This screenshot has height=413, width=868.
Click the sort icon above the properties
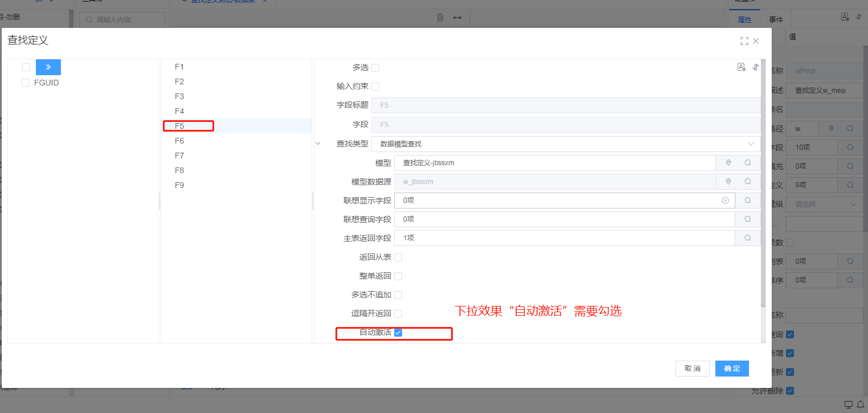pos(756,67)
